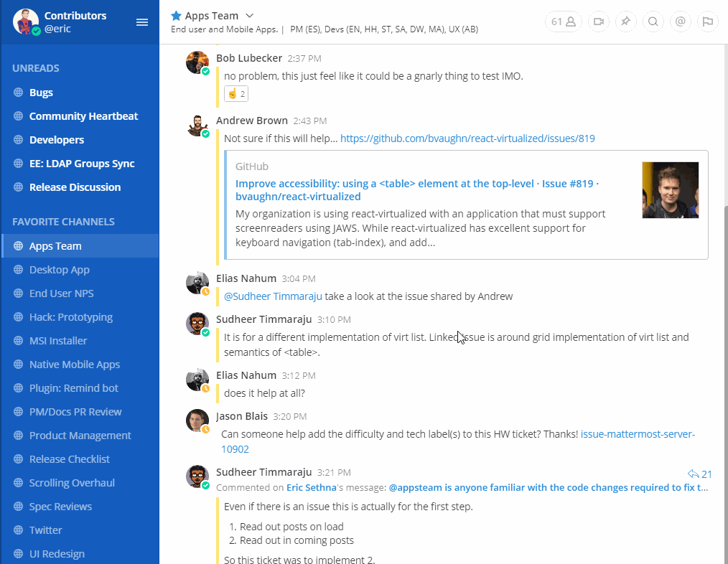The width and height of the screenshot is (728, 564).
Task: Open Native Mobile Apps channel
Action: (80, 365)
